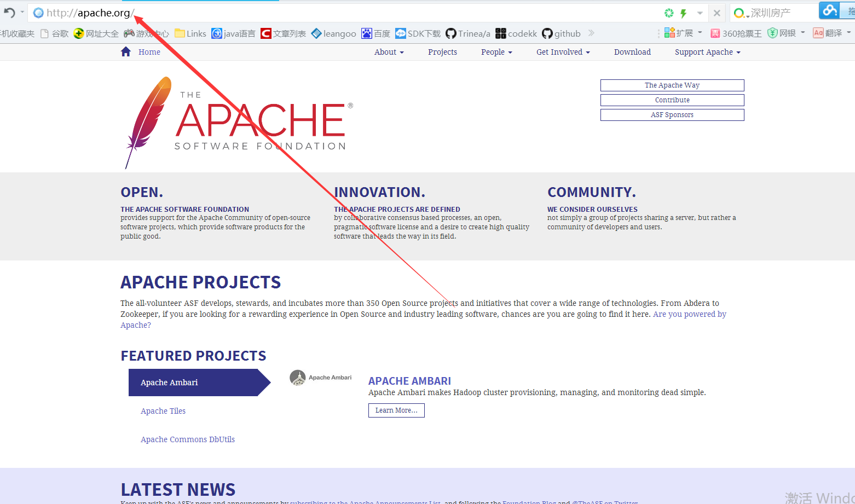This screenshot has height=504, width=855.
Task: Select the Apache Ambari featured tab
Action: tap(199, 383)
